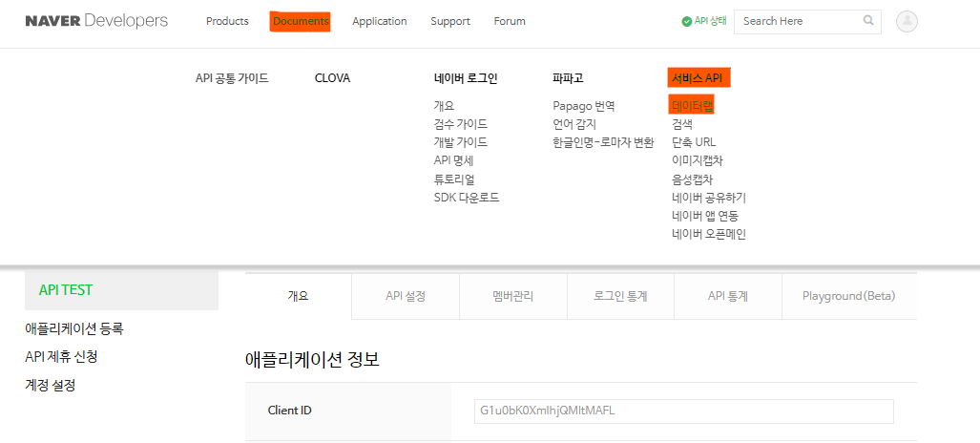
Task: Open the 네이버 로그인 heading
Action: click(x=466, y=78)
